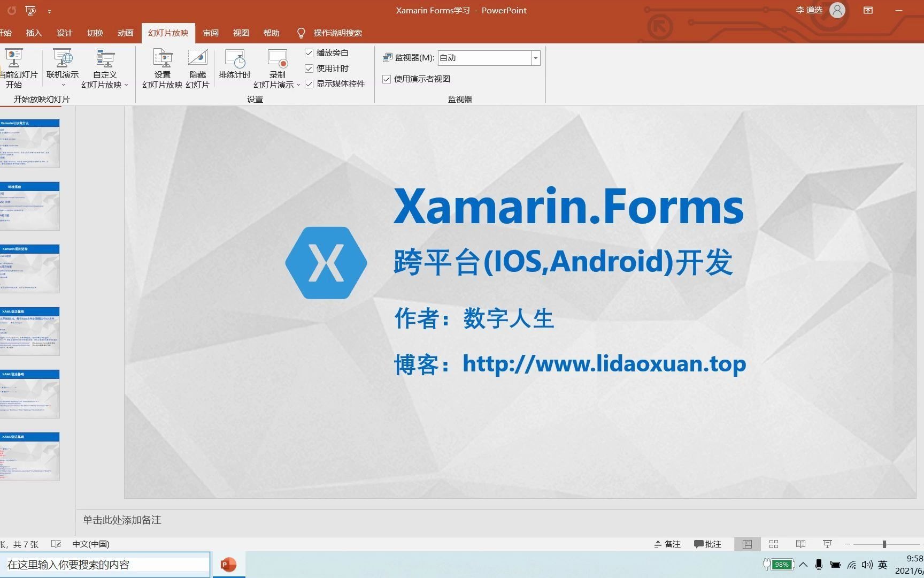Screen dimensions: 924x578
Task: Show hidden system tray icons chevron
Action: tap(803, 565)
